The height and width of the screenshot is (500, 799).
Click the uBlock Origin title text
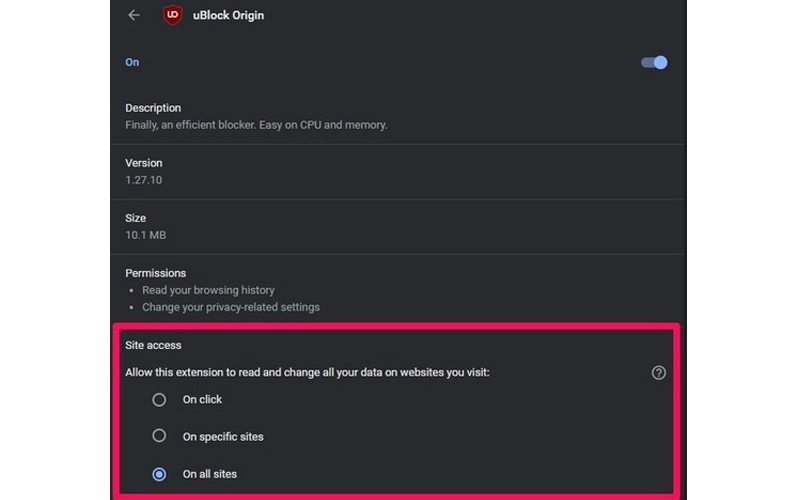(x=231, y=16)
